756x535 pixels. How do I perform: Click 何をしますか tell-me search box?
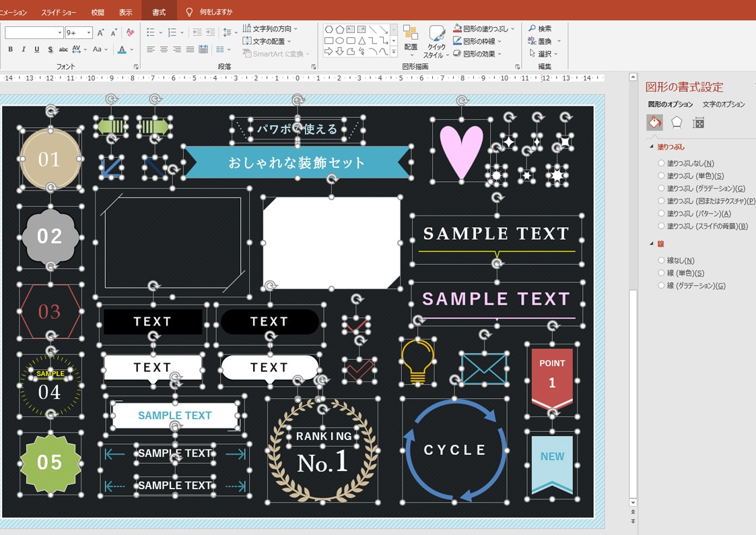(215, 12)
